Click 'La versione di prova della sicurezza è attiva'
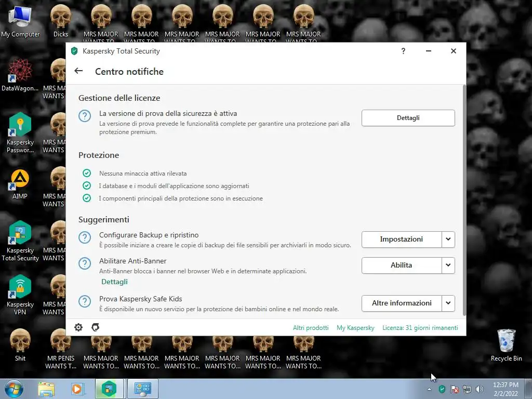Screen dimensions: 532x399 pyautogui.click(x=168, y=113)
